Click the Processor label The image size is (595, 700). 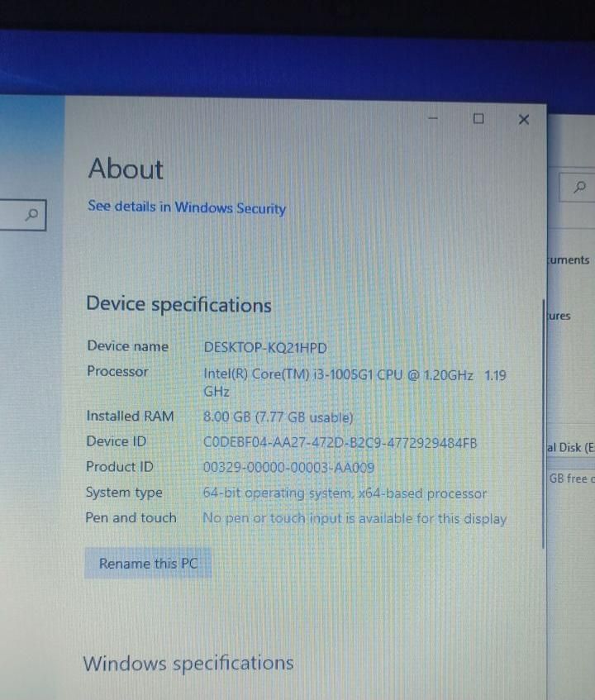point(117,371)
